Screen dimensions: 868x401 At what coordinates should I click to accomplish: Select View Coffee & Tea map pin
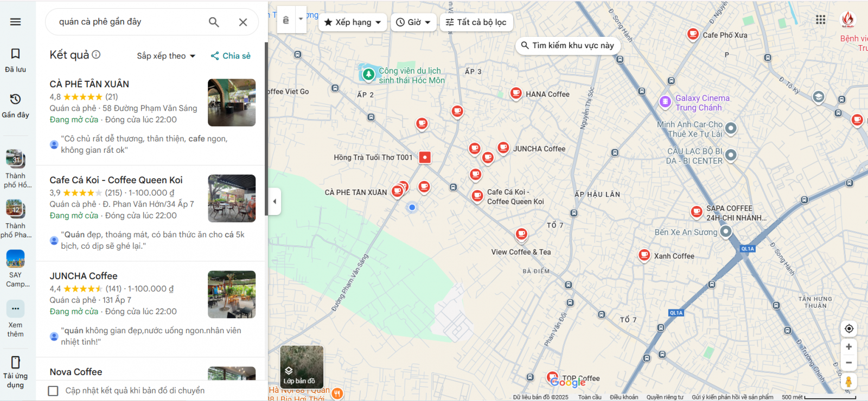[521, 234]
